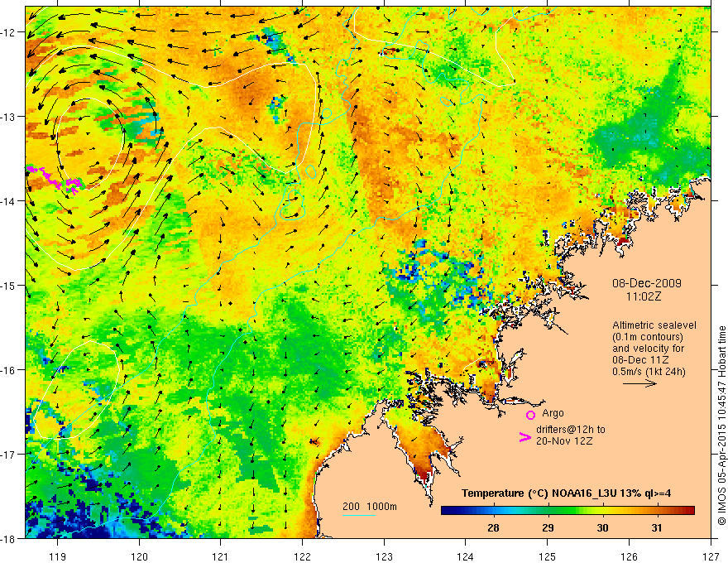
Task: Click the 'Temperature (°C) NOAA16_L3U 13% ql>=4' title
Action: coord(566,493)
